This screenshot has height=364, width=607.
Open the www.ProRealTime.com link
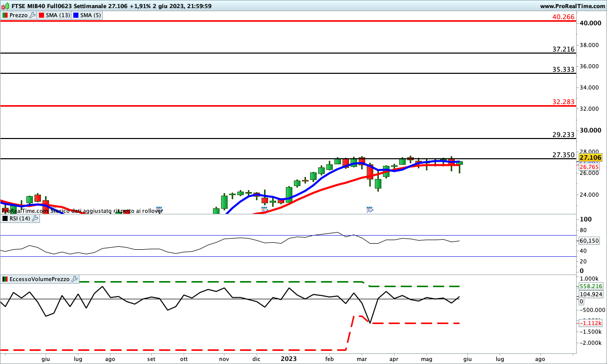coord(572,6)
